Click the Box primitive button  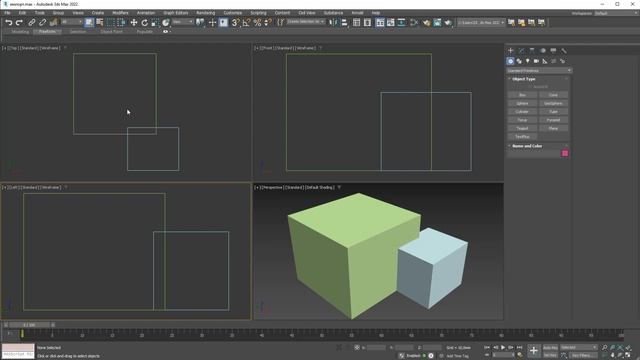[522, 95]
